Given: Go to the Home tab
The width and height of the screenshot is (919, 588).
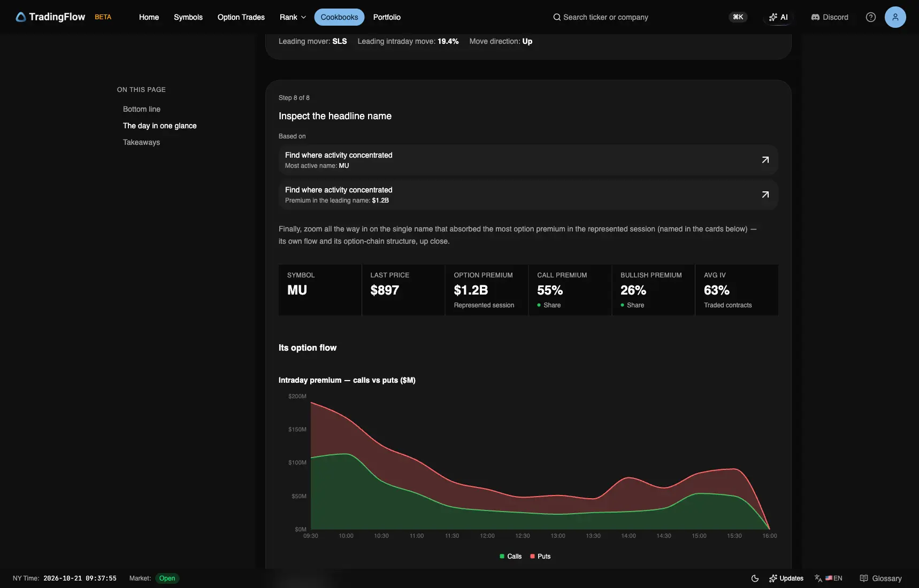Looking at the screenshot, I should 149,17.
